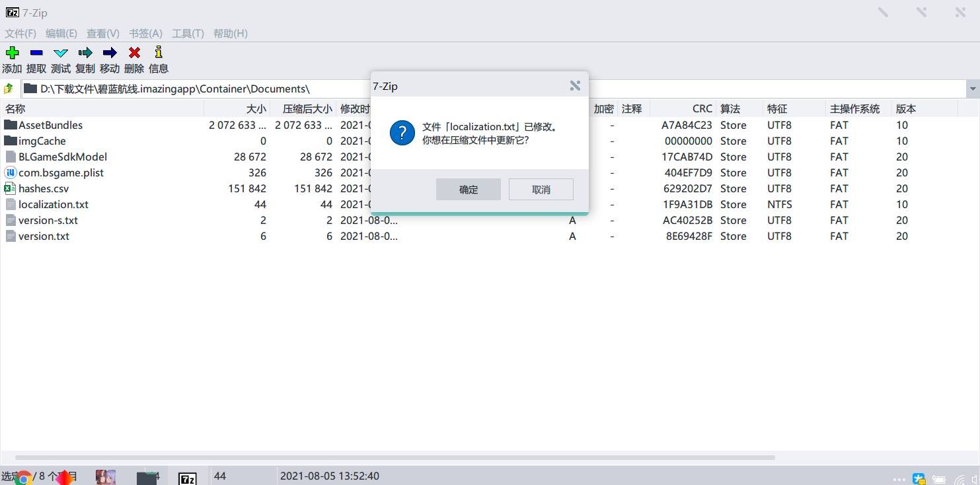Open the 文件(F) menu
This screenshot has width=980, height=485.
pyautogui.click(x=20, y=33)
